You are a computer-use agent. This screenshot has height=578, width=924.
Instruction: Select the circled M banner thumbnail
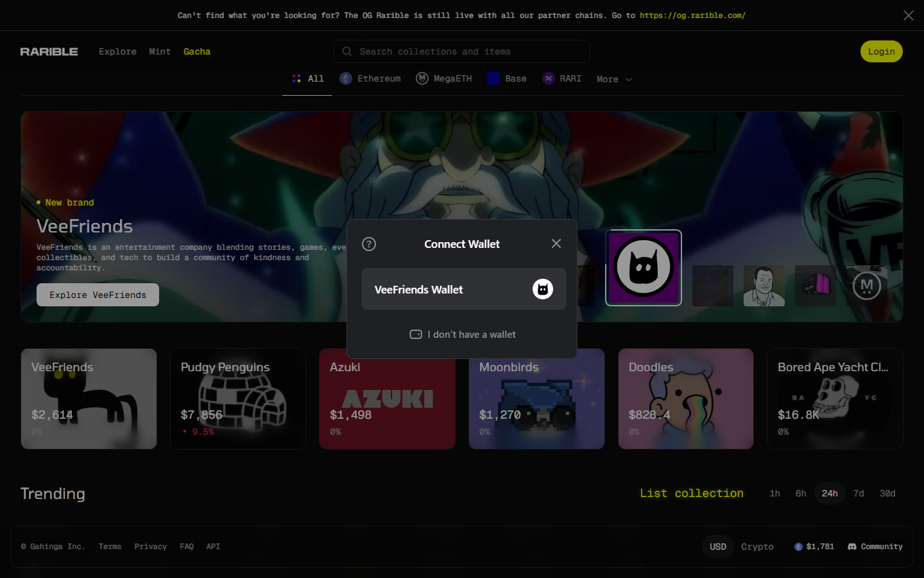[x=867, y=286]
